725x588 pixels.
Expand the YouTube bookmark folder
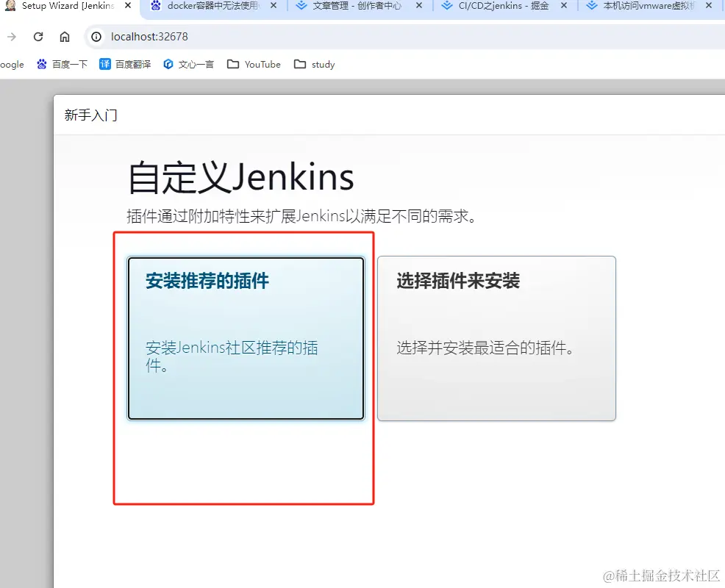point(254,64)
